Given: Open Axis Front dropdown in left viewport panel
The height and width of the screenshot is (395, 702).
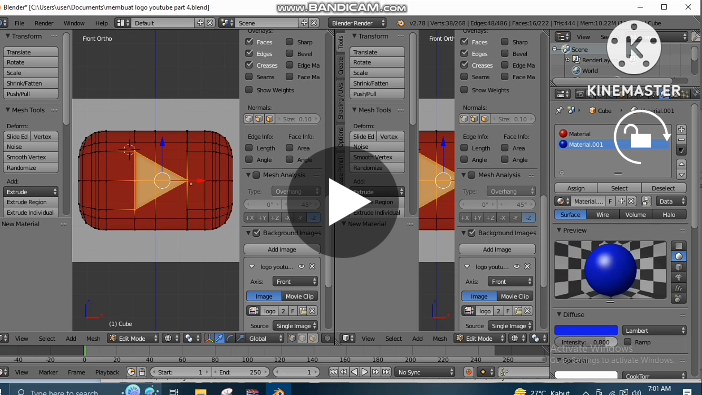Looking at the screenshot, I should click(295, 281).
